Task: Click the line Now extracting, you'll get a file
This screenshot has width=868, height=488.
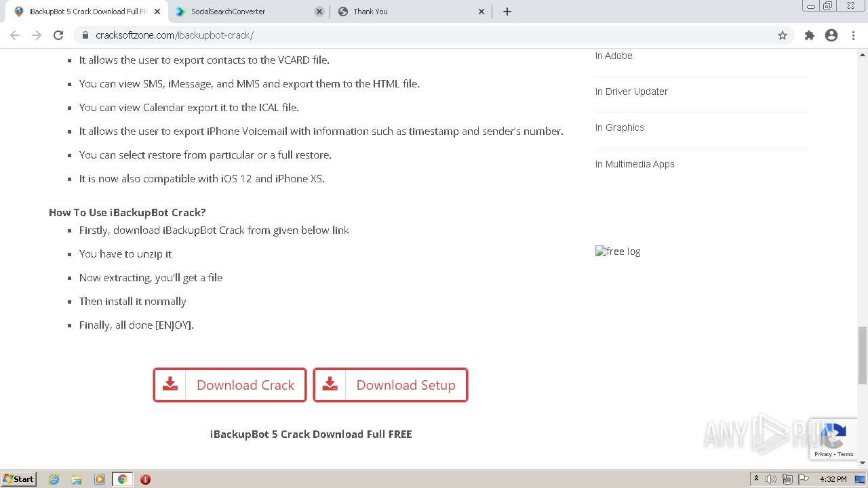Action: (151, 277)
